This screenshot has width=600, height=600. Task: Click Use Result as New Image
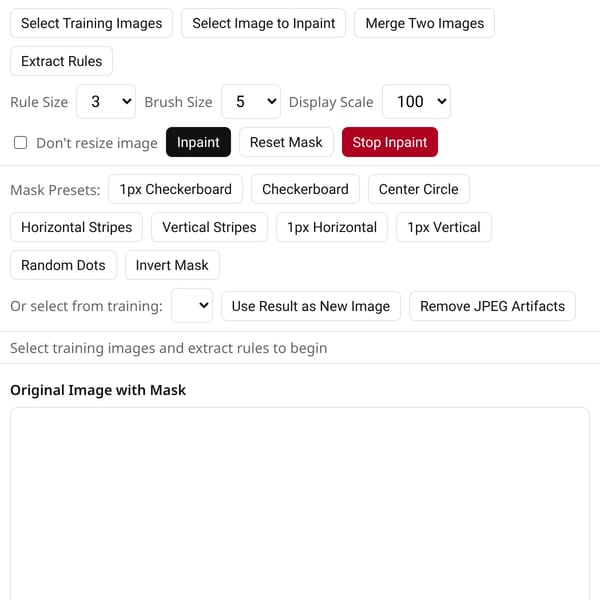coord(311,306)
